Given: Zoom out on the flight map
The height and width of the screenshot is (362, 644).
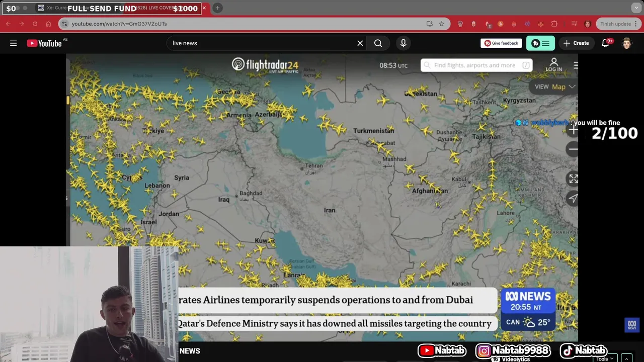Looking at the screenshot, I should (573, 149).
